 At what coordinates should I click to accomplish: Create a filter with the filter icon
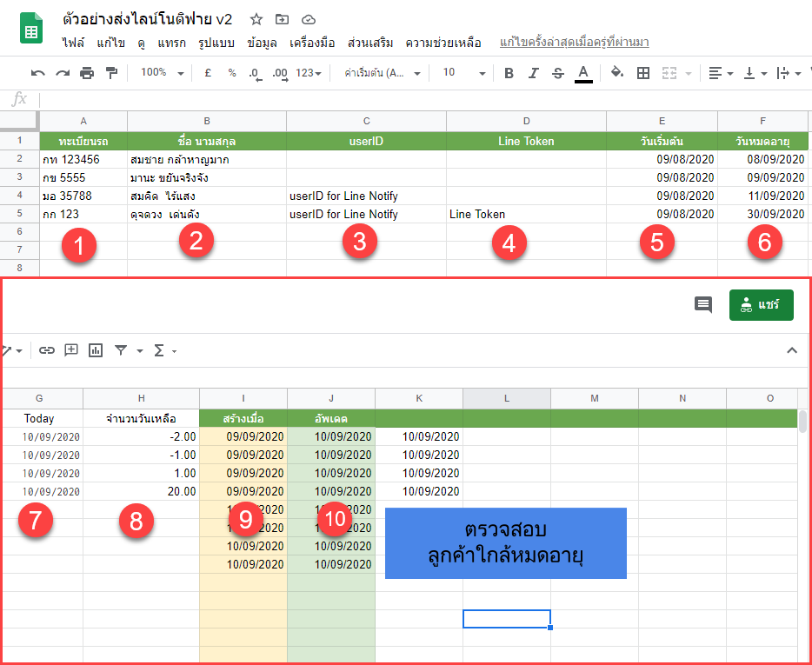click(x=121, y=349)
